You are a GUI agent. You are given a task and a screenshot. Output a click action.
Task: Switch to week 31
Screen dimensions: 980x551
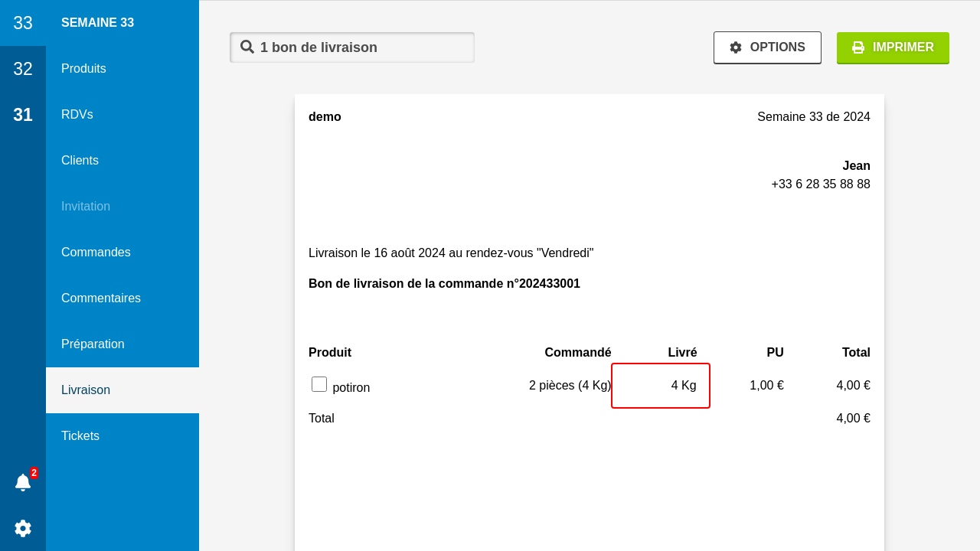pos(23,115)
